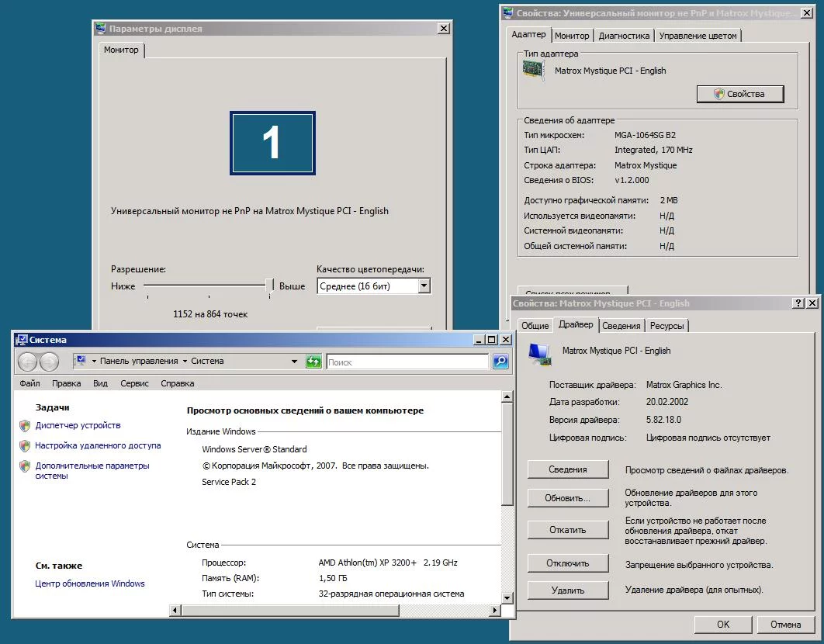Click the Свойства button with shield
This screenshot has width=824, height=644.
[740, 94]
